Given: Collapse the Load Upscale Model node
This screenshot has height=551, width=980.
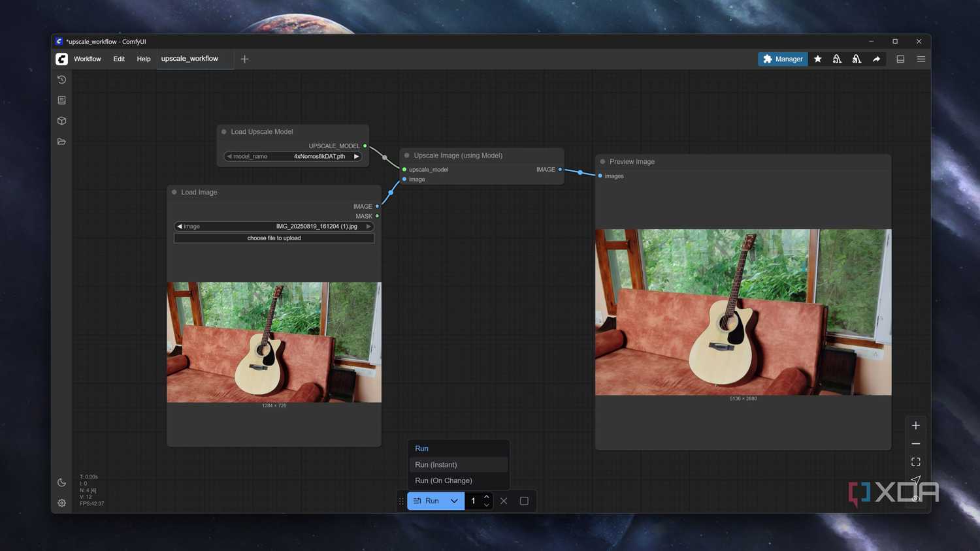Looking at the screenshot, I should (x=224, y=132).
